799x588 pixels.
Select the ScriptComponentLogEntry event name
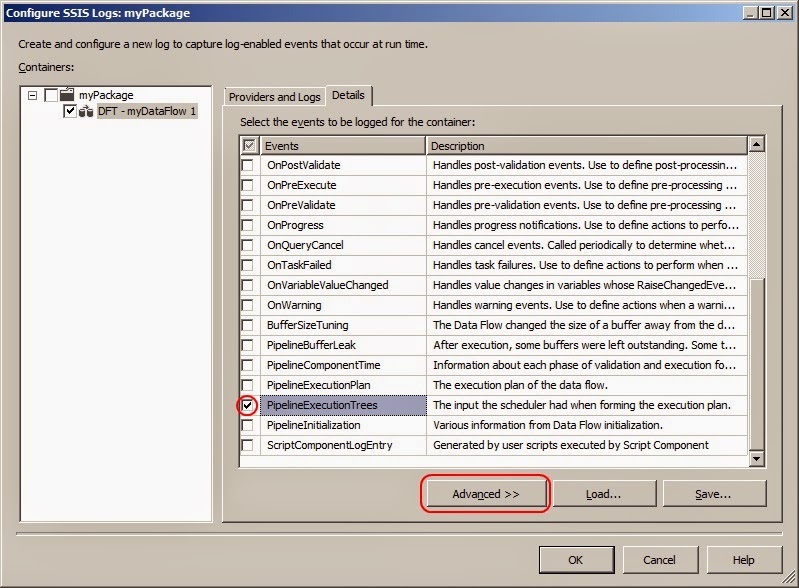330,445
